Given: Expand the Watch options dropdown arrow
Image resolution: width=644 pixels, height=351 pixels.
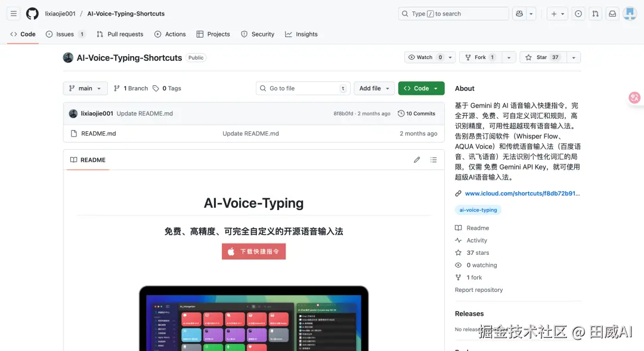Looking at the screenshot, I should tap(450, 57).
